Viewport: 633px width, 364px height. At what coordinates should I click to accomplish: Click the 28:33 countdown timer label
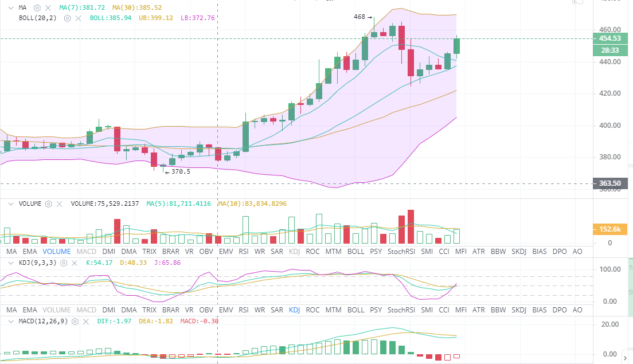[610, 50]
